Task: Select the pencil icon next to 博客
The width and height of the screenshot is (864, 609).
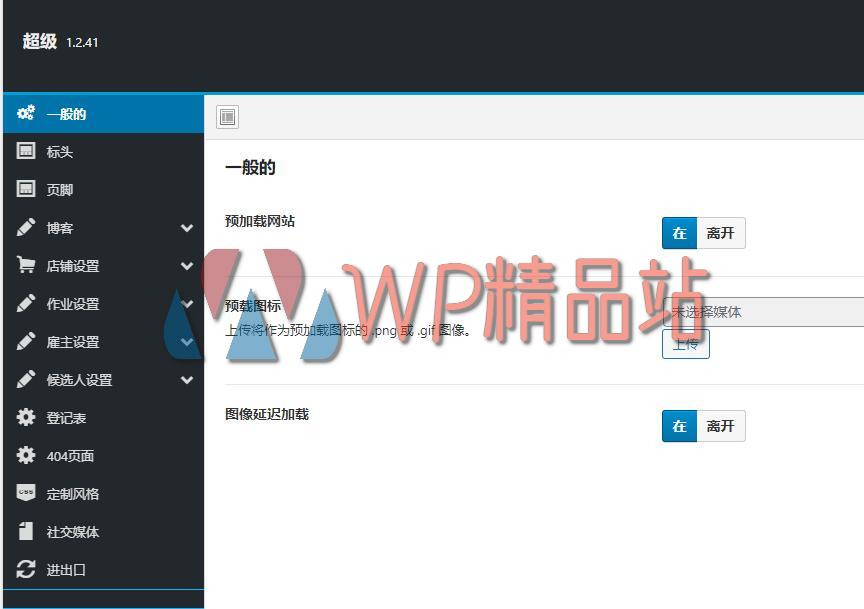Action: coord(26,227)
